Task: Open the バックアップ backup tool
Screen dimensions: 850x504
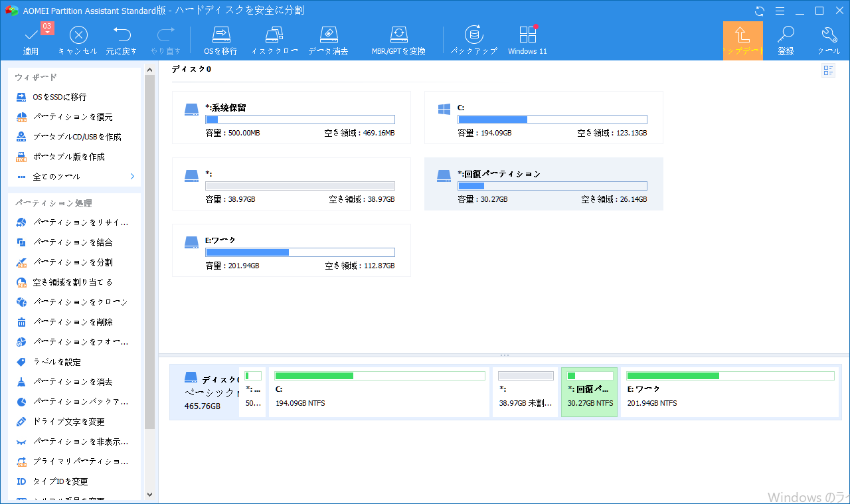Action: click(x=473, y=41)
